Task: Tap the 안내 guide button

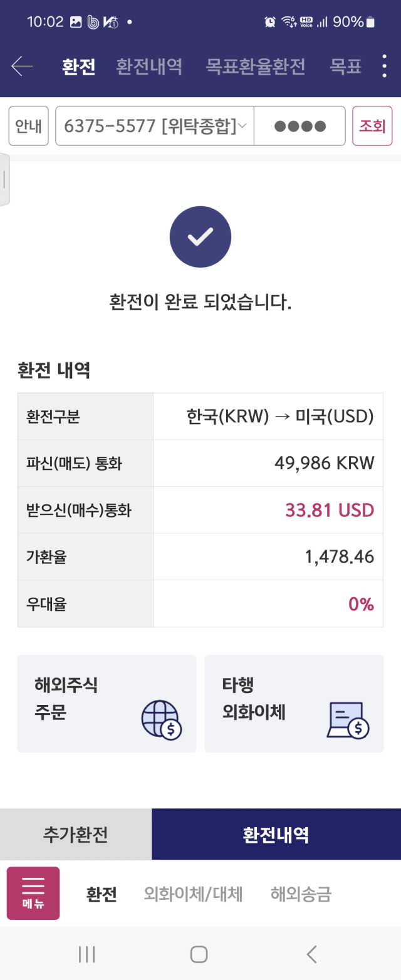Action: coord(28,126)
